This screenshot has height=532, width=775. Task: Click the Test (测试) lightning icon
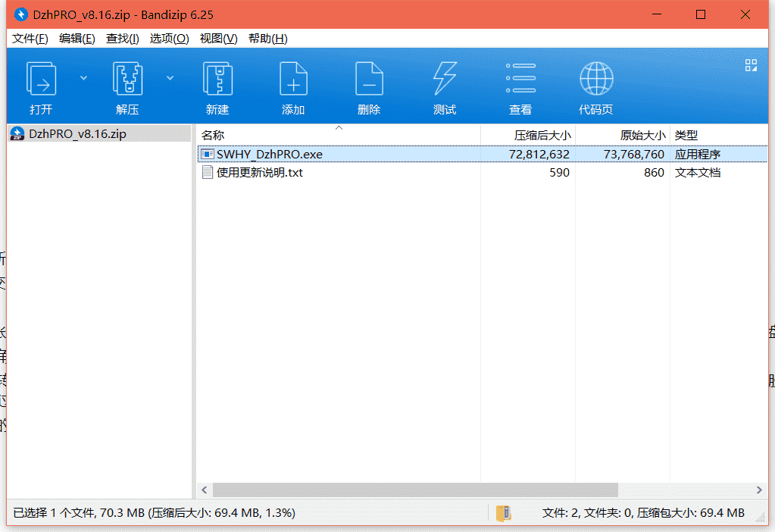pos(445,78)
